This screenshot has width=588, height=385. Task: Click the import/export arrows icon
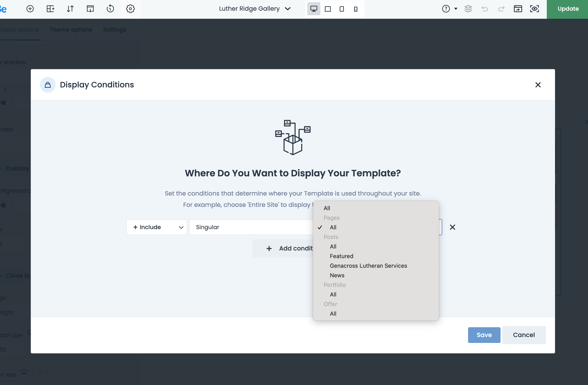pos(70,9)
